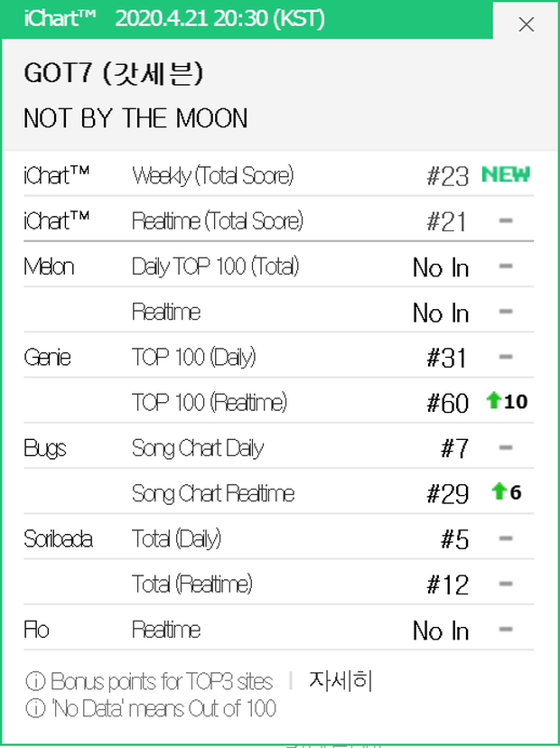Click Bugs Song Chart Daily label
The image size is (560, 748).
[x=198, y=448]
